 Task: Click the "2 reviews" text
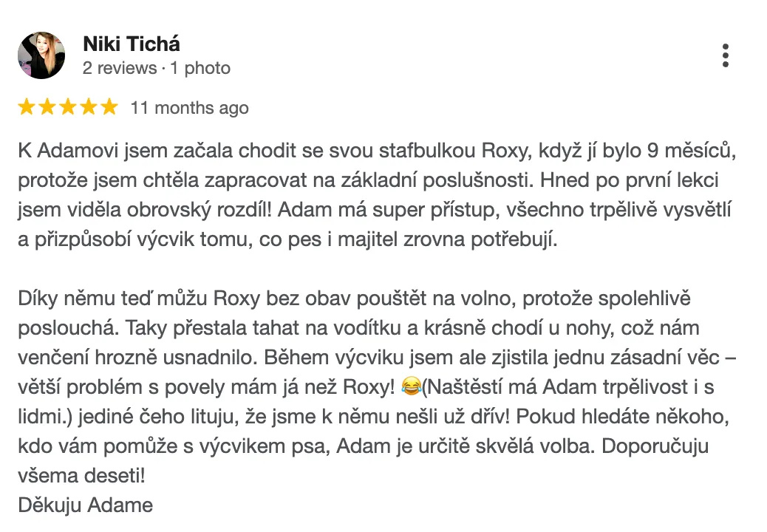119,68
